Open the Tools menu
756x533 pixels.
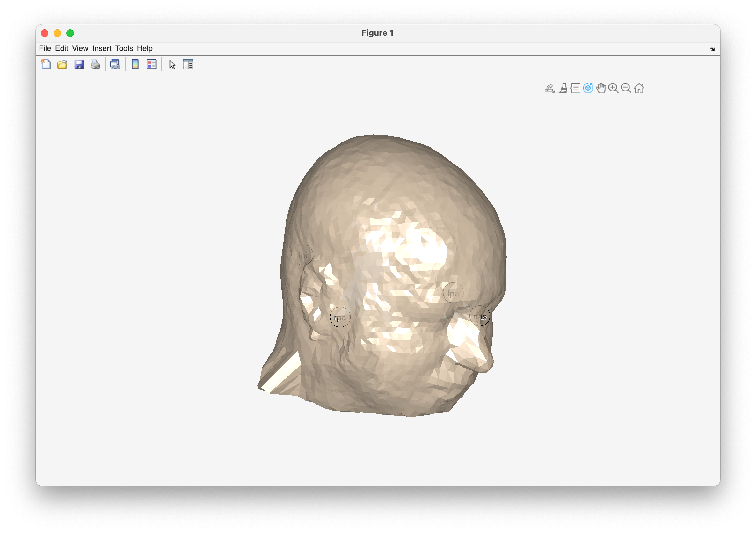pyautogui.click(x=124, y=48)
